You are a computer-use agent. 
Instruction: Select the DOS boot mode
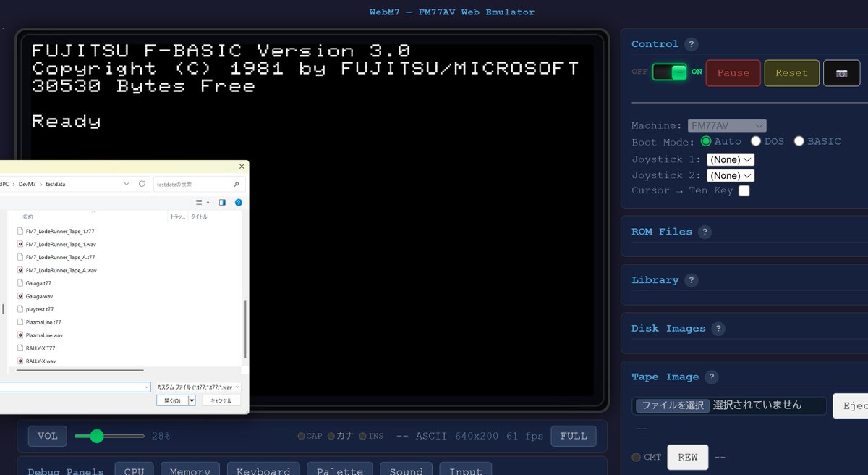tap(756, 141)
